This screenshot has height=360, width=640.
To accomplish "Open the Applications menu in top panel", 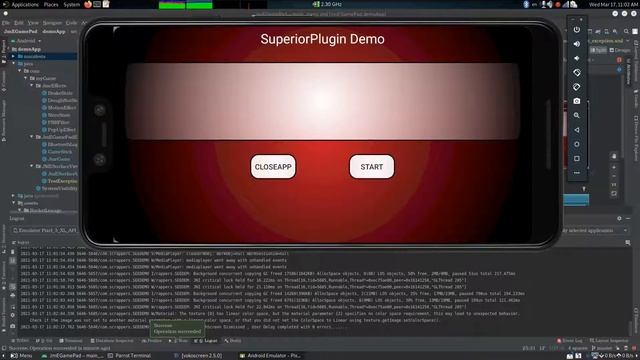I will click(24, 4).
